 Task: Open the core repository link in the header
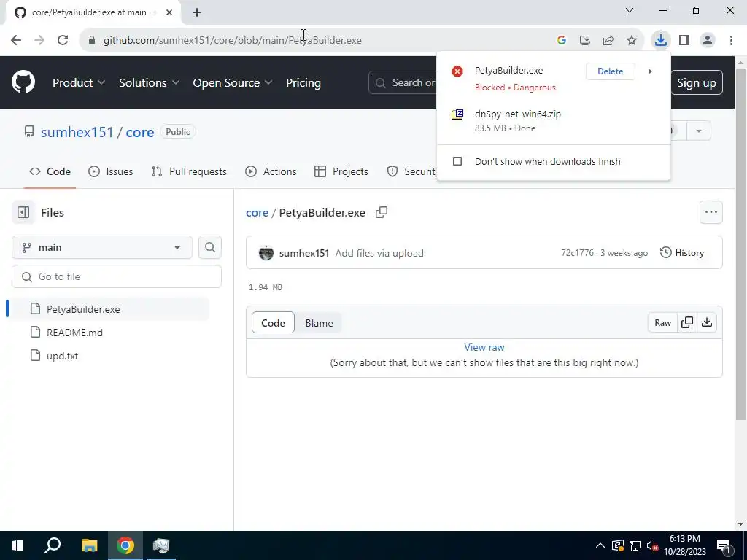139,132
